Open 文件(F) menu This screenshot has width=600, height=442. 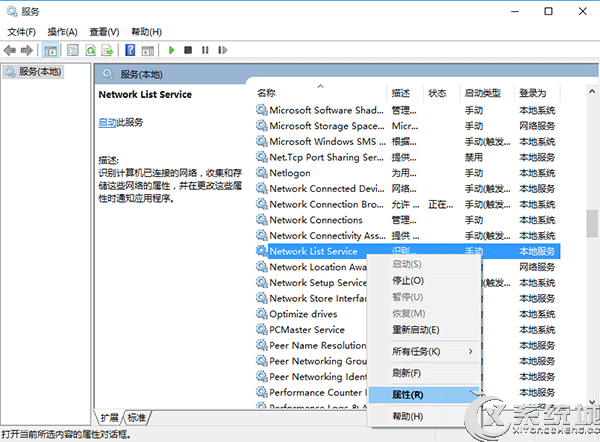point(21,32)
